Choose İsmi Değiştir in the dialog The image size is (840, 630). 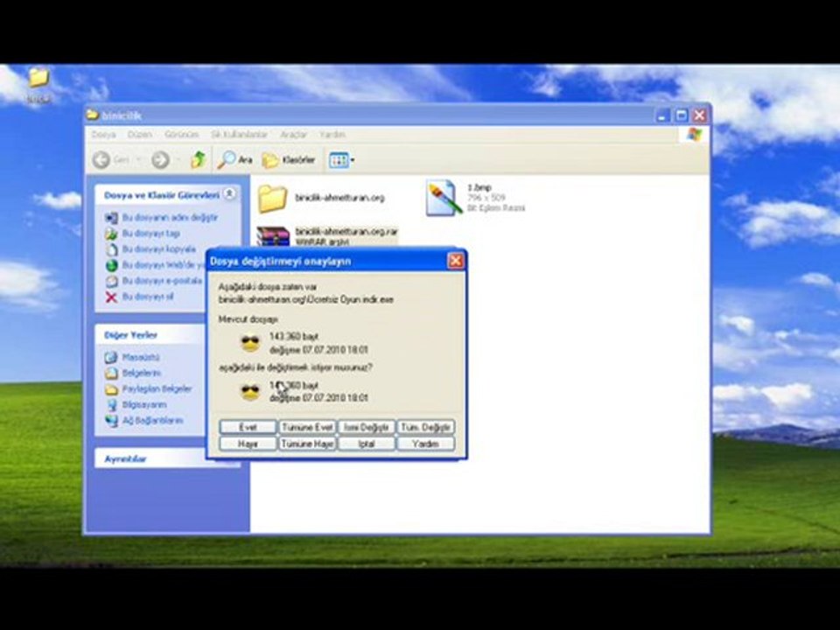(x=367, y=427)
